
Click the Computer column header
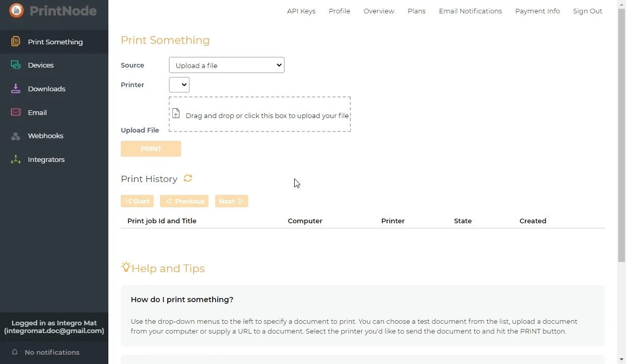coord(305,221)
